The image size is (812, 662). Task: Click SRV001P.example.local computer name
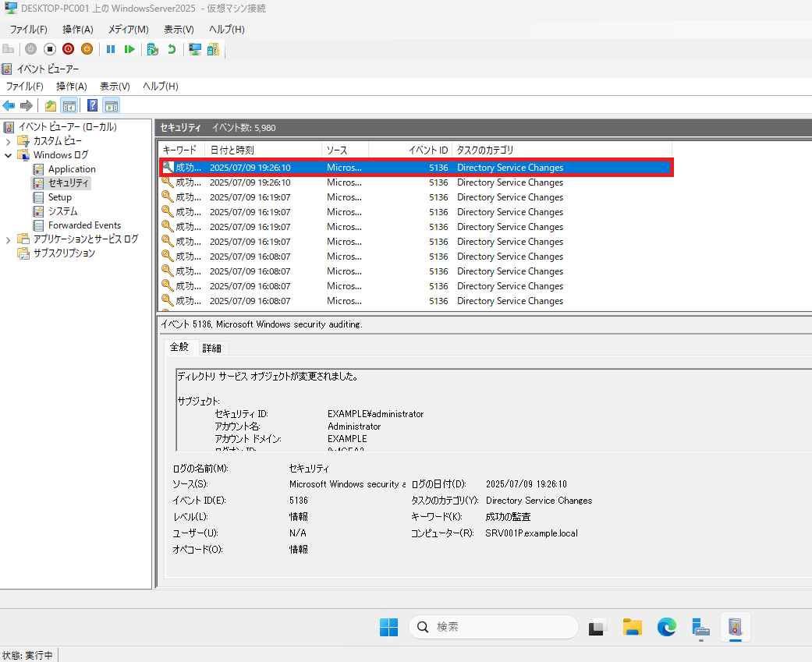click(x=531, y=533)
